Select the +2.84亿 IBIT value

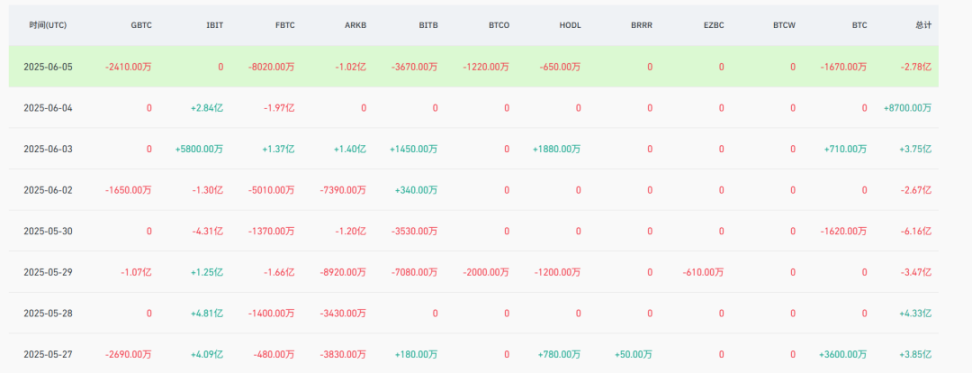click(207, 108)
